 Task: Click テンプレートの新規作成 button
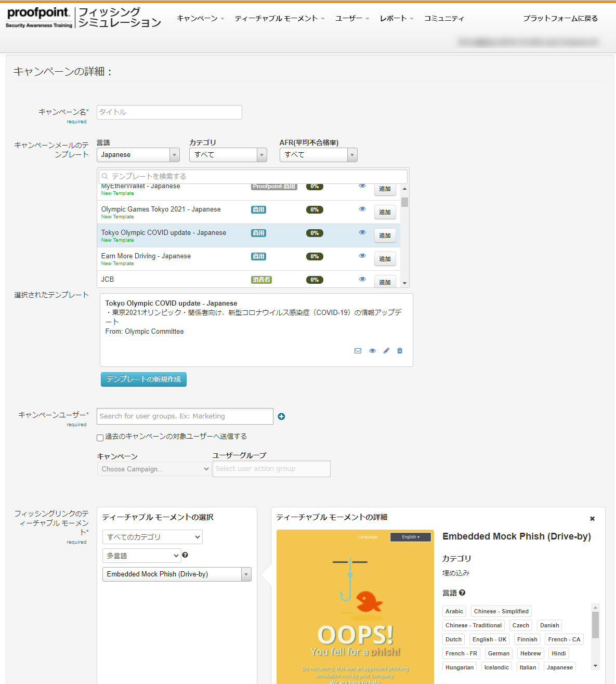pyautogui.click(x=143, y=379)
